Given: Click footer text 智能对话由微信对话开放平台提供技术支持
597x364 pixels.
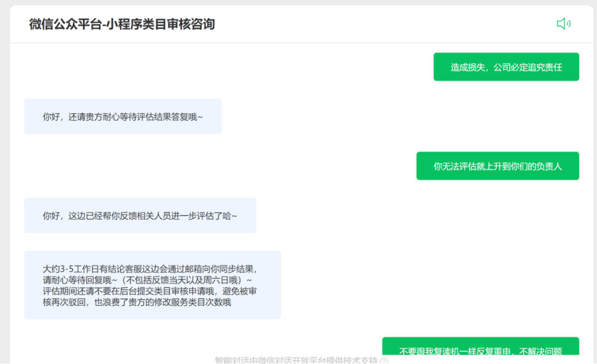Looking at the screenshot, I should (296, 360).
